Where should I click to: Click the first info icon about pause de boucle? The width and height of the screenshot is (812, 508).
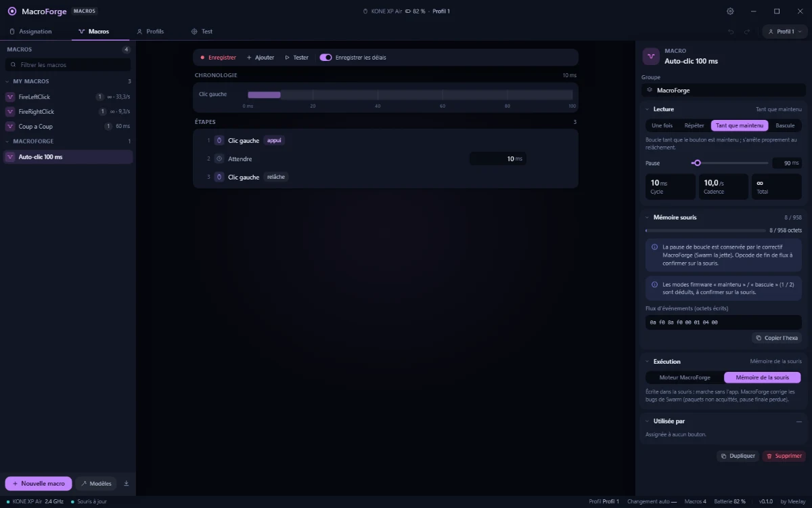coord(654,247)
